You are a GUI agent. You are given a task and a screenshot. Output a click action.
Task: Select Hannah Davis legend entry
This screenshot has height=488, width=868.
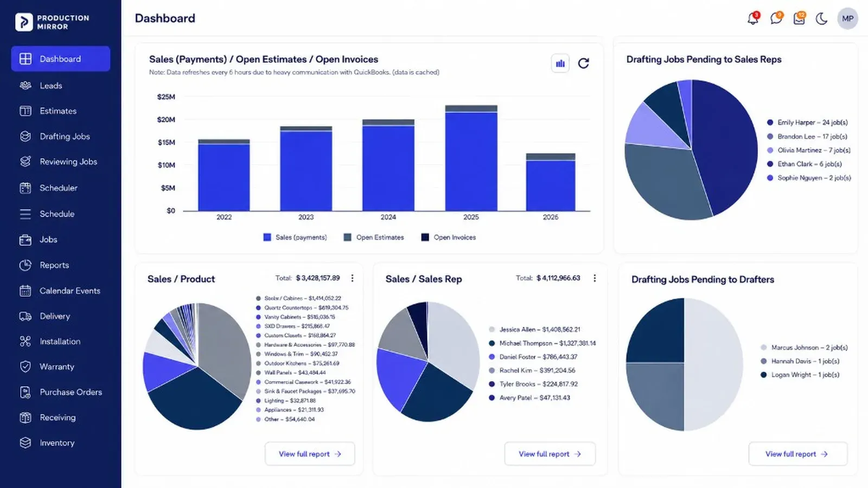coord(800,361)
